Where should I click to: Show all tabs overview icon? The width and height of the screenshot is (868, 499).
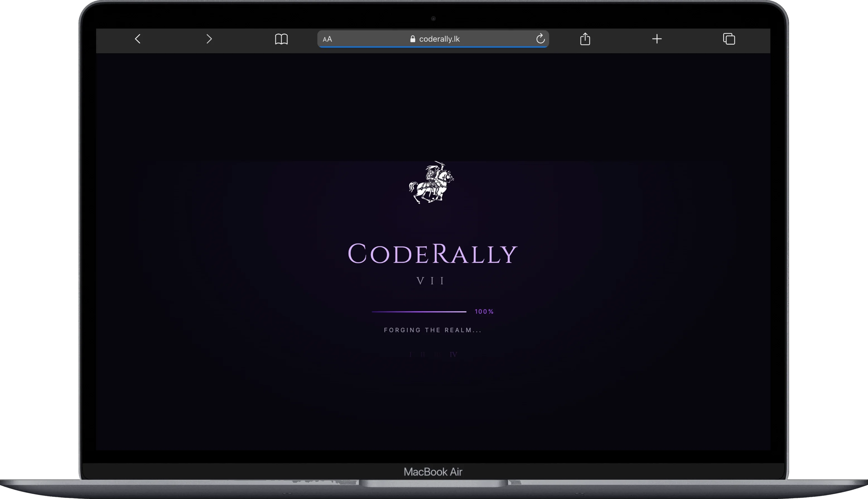click(729, 39)
